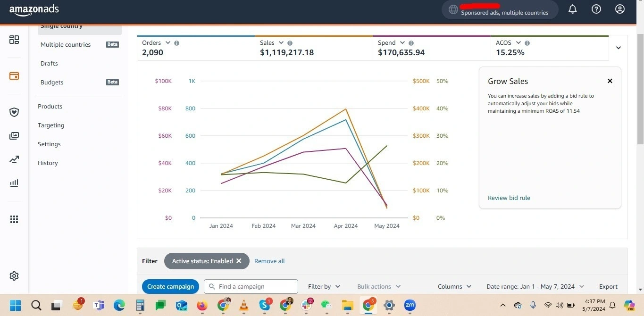Remove the Active status: Enabled filter chip
644x316 pixels.
point(239,261)
